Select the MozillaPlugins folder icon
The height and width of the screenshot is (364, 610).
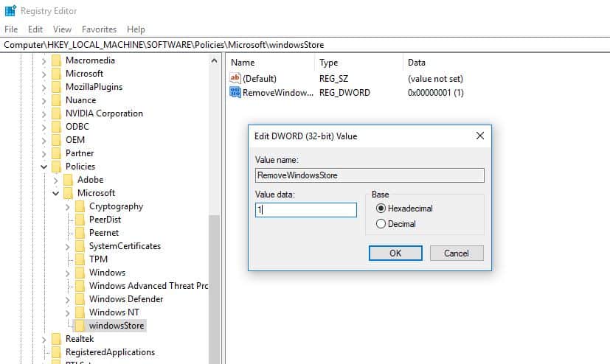[x=56, y=87]
